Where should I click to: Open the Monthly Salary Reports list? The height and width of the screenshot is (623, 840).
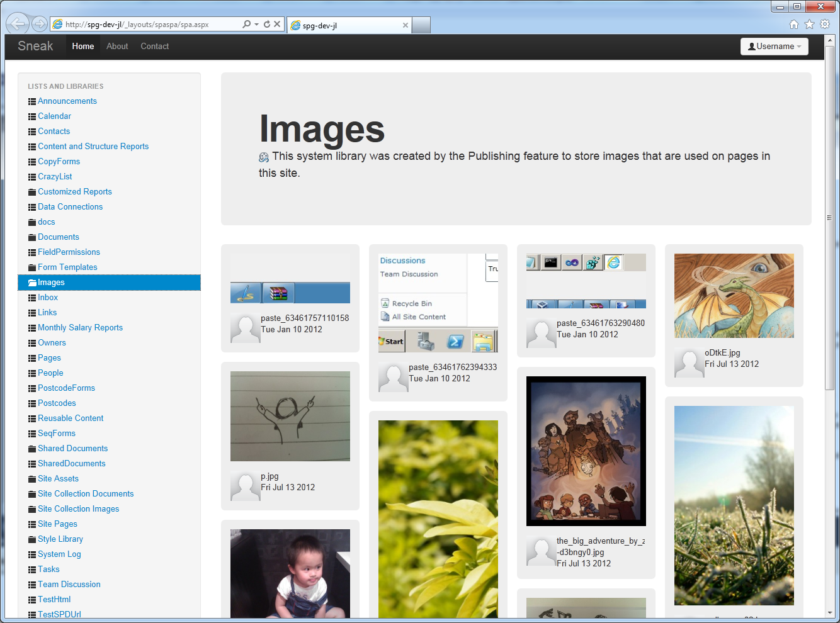coord(80,328)
